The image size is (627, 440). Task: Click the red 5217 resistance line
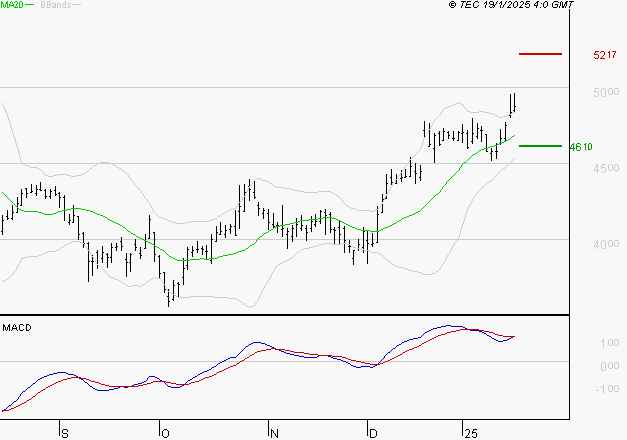coord(540,54)
